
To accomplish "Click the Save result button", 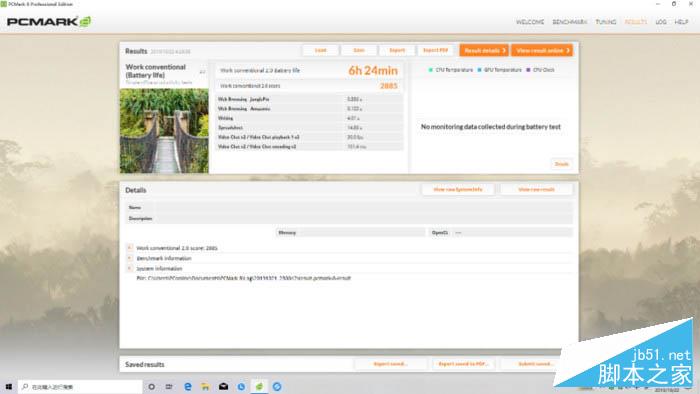I will pos(359,50).
